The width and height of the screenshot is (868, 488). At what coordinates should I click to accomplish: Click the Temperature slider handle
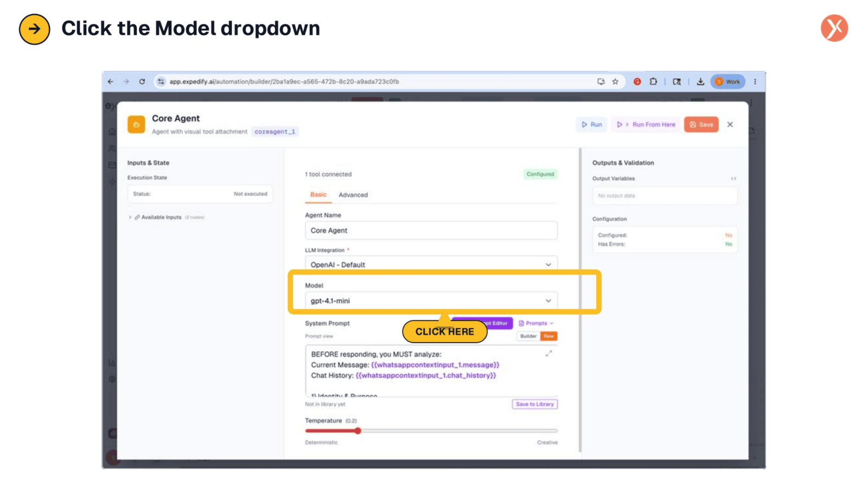[x=358, y=431]
